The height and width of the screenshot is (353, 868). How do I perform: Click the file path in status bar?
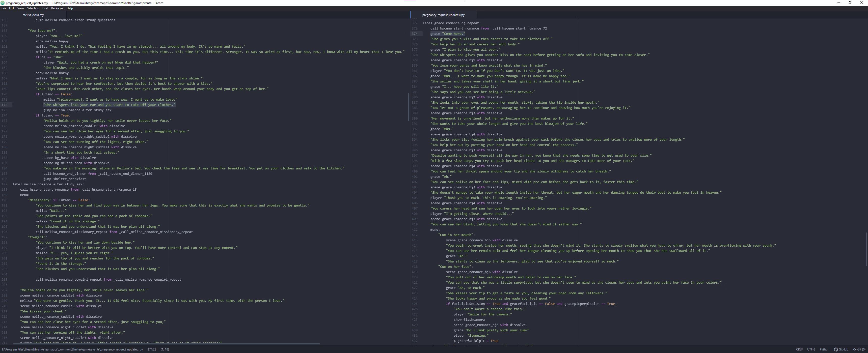(x=72, y=349)
